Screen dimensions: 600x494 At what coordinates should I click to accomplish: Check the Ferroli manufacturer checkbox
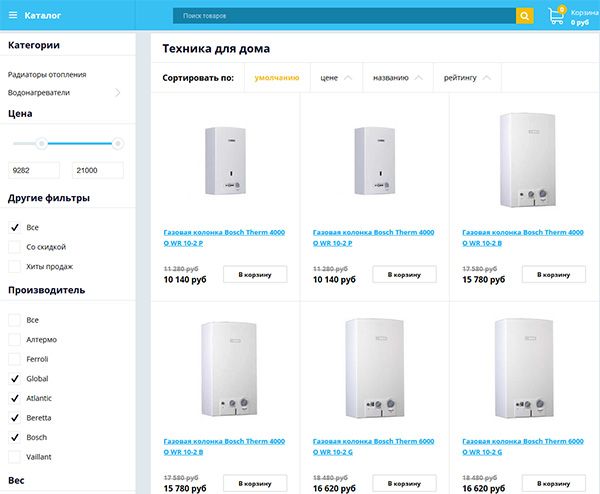(15, 359)
